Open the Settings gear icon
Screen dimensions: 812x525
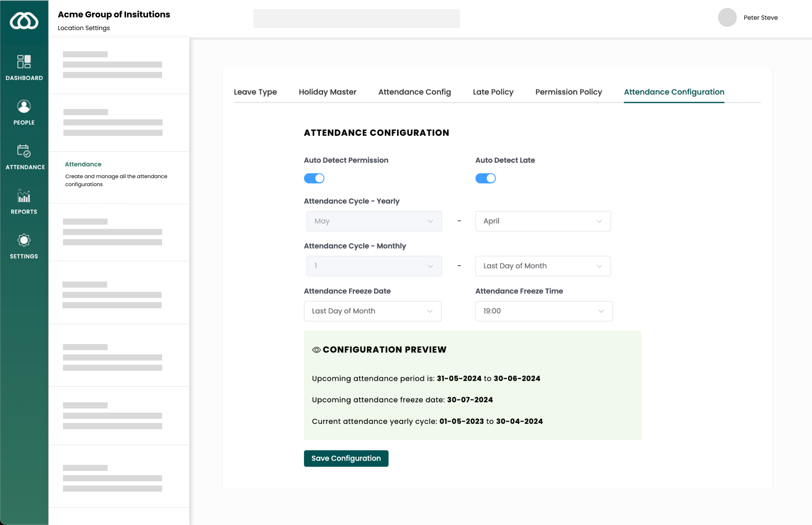click(24, 240)
